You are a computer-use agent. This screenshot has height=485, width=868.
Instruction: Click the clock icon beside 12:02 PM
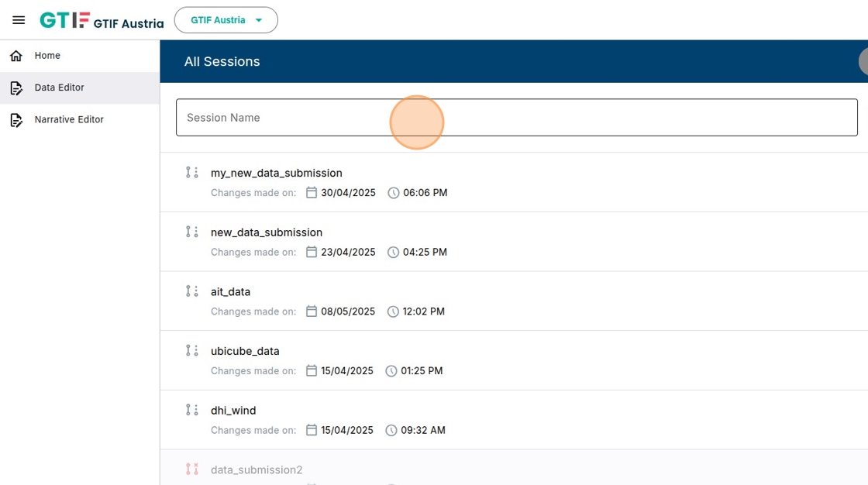click(x=393, y=311)
